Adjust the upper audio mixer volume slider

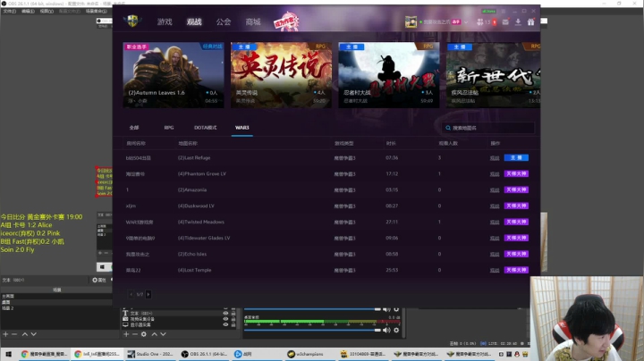coord(312,309)
